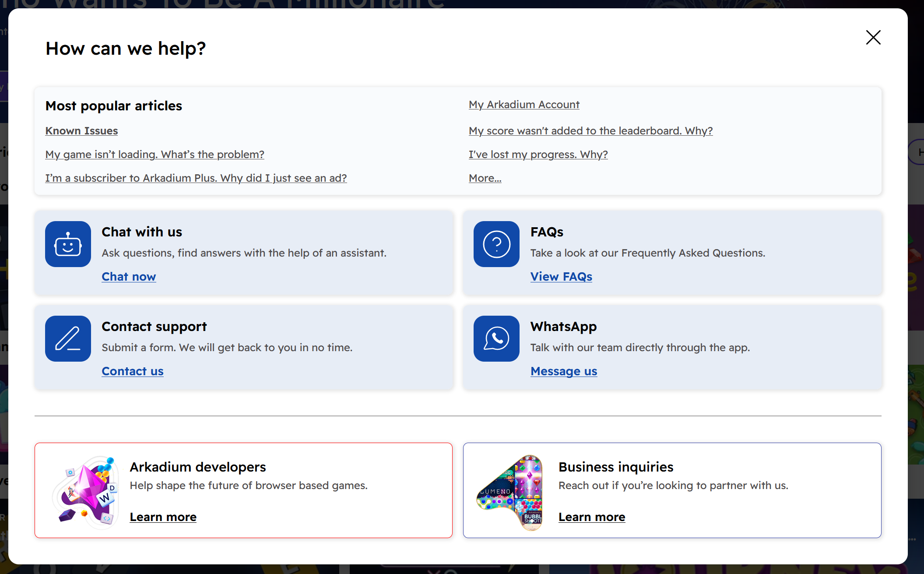Click the Contact support pencil icon
The image size is (924, 574).
(68, 338)
